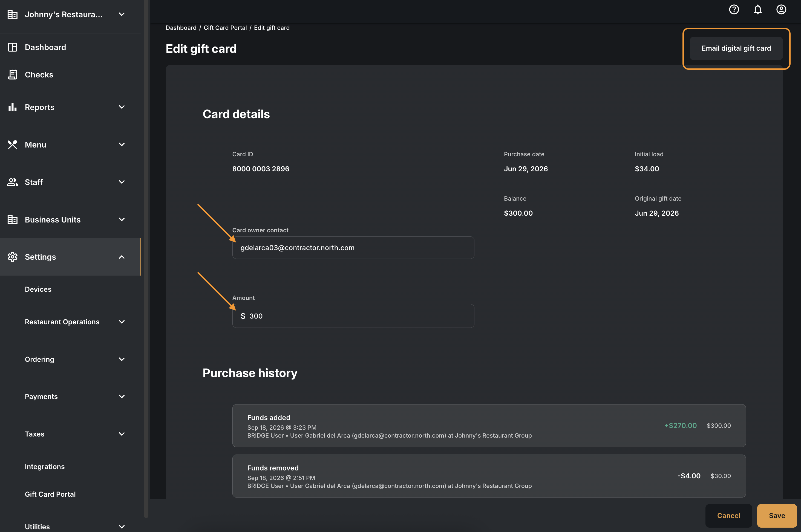Open the Johnny's Restaurant location dropdown
Viewport: 801px width, 532px height.
pos(122,14)
